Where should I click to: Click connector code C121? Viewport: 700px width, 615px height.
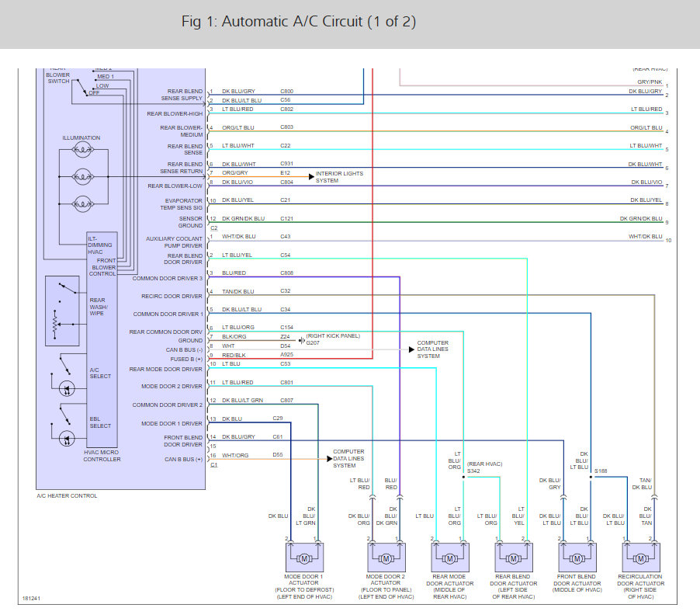(286, 218)
